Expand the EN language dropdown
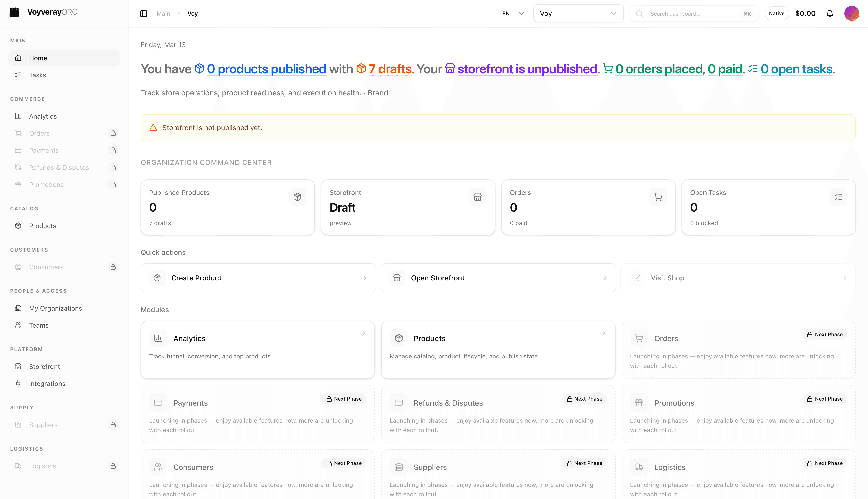868x499 pixels. click(x=513, y=13)
